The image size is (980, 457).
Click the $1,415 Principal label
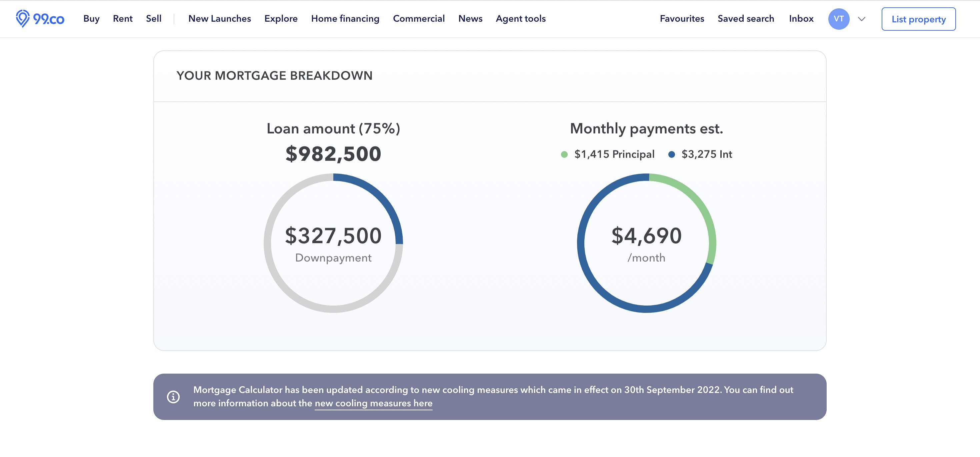click(x=614, y=154)
